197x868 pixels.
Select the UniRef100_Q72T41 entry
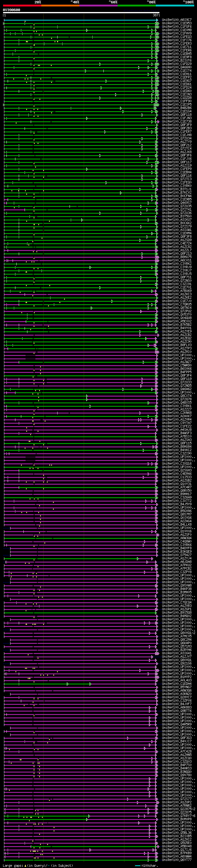point(177,210)
